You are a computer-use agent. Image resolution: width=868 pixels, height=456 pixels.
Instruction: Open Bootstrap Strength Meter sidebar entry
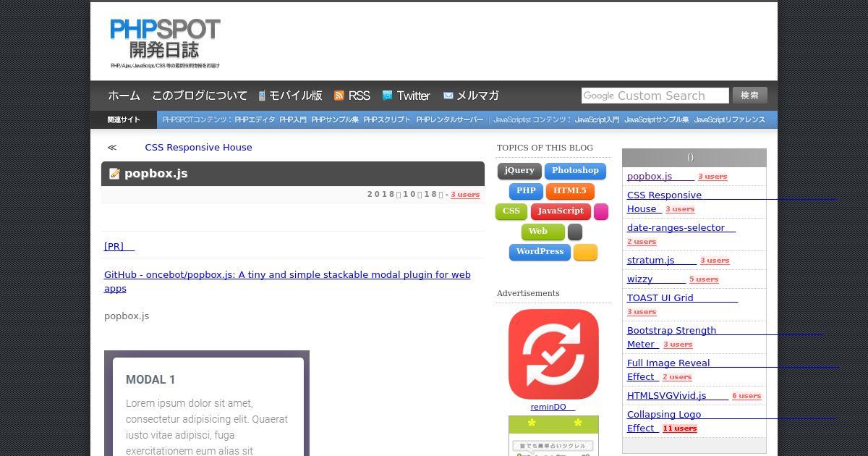(x=671, y=337)
